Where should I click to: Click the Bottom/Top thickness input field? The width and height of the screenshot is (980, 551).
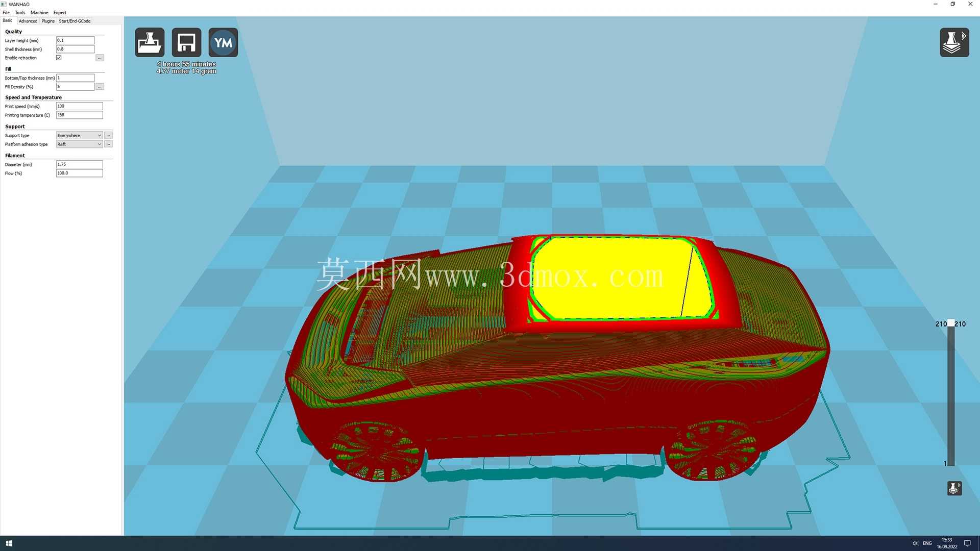point(75,78)
